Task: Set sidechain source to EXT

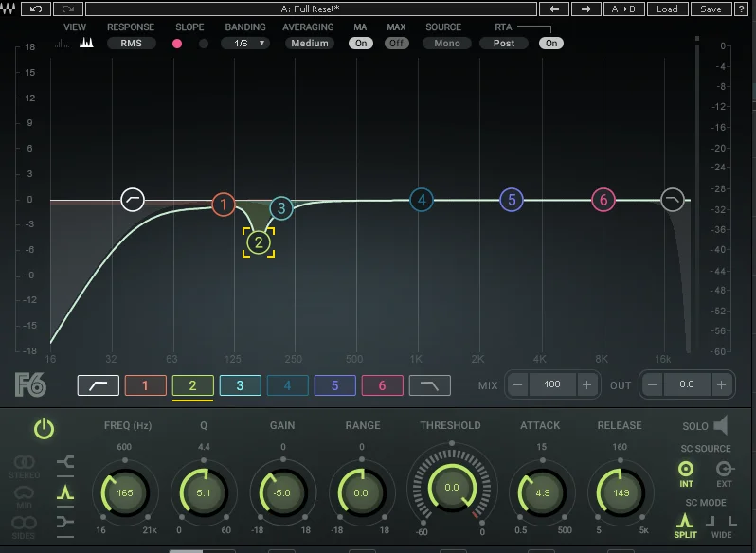Action: 724,474
